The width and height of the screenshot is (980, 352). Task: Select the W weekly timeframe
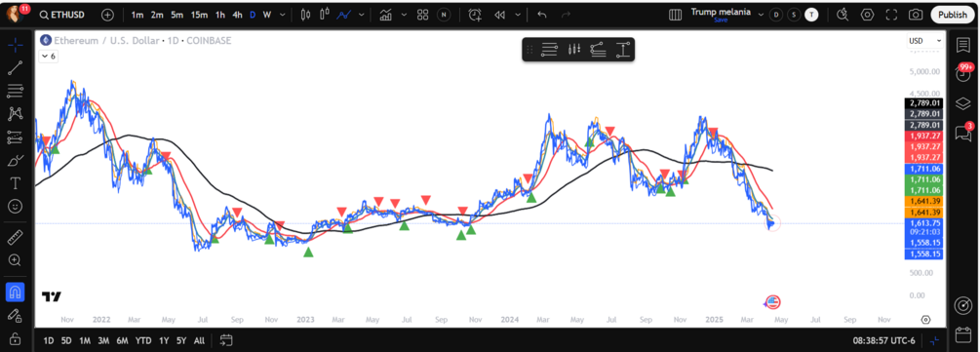267,15
